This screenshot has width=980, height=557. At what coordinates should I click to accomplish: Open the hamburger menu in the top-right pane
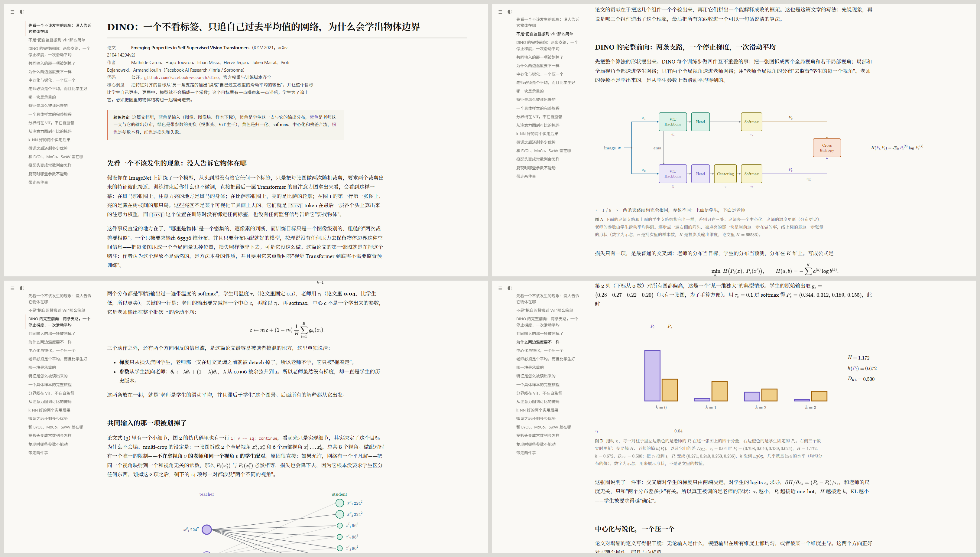click(500, 12)
